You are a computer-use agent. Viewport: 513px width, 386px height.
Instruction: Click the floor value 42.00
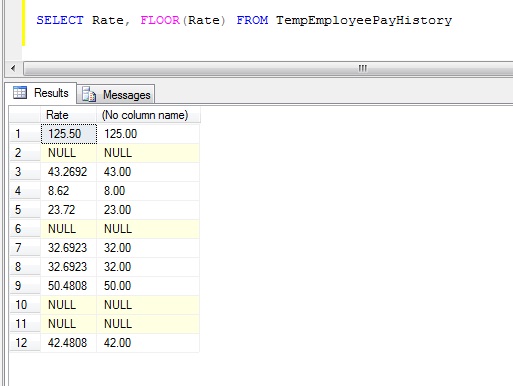(x=148, y=343)
